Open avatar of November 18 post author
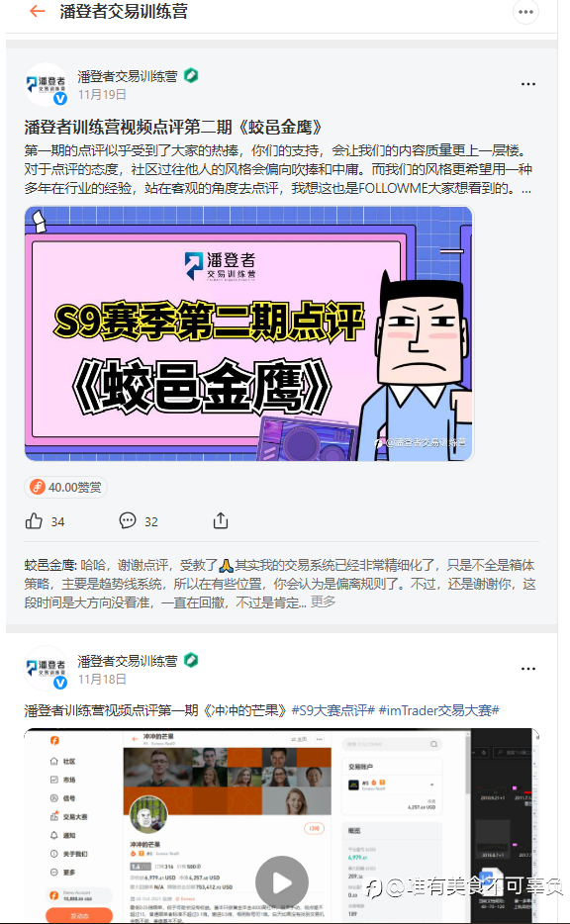Image resolution: width=570 pixels, height=924 pixels. tap(46, 668)
